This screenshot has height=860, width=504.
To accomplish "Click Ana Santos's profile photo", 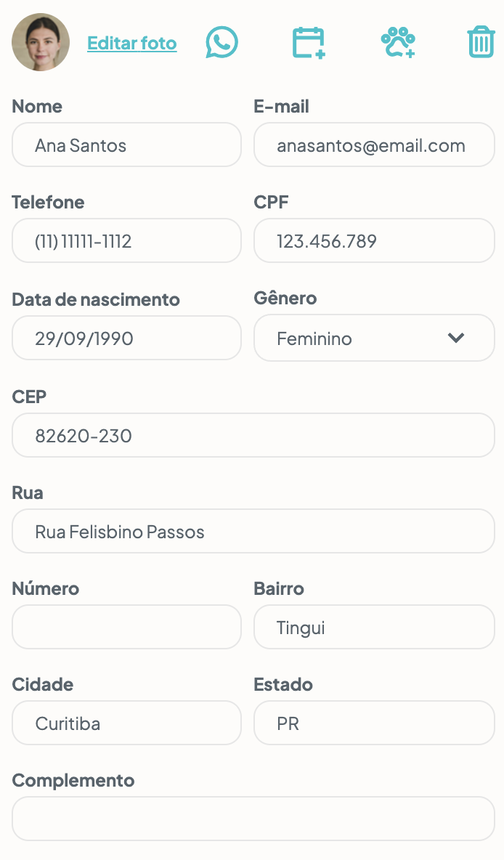I will pos(41,42).
